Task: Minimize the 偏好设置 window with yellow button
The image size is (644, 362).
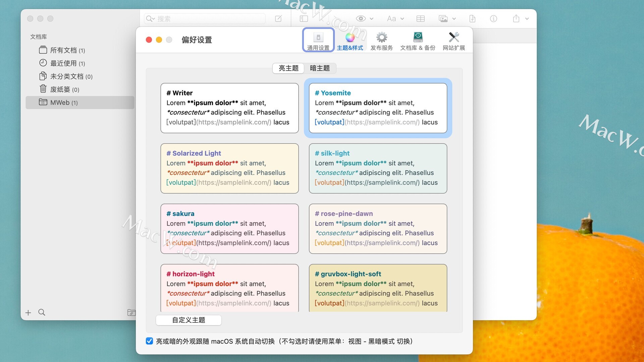Action: coord(159,40)
